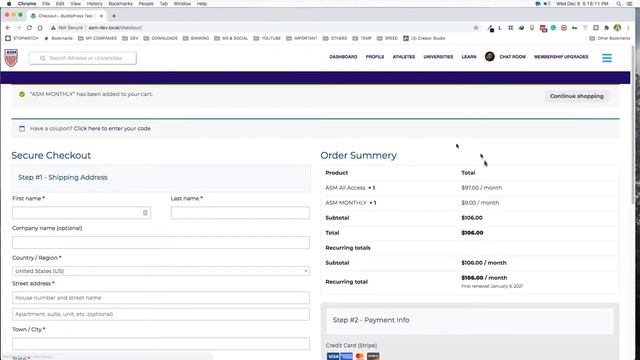Close the Checkout browser tab
640x360 pixels.
point(101,16)
